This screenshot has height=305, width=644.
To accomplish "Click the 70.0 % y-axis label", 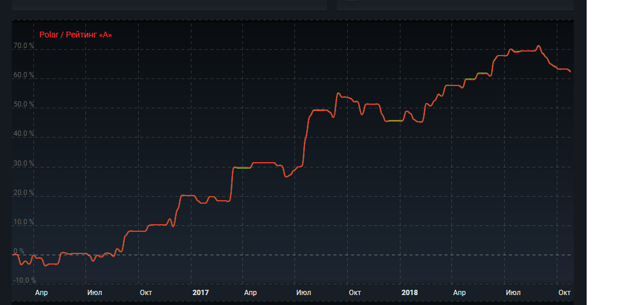I will click(x=24, y=46).
